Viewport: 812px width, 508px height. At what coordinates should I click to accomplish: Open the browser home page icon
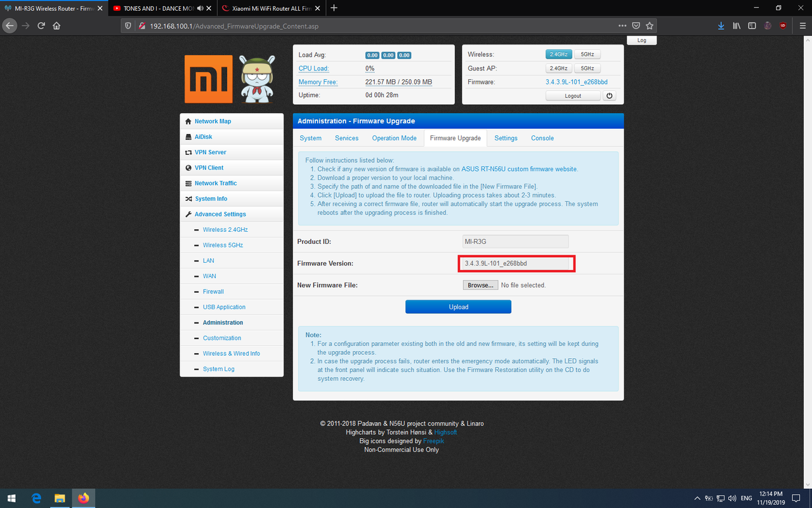[56, 26]
